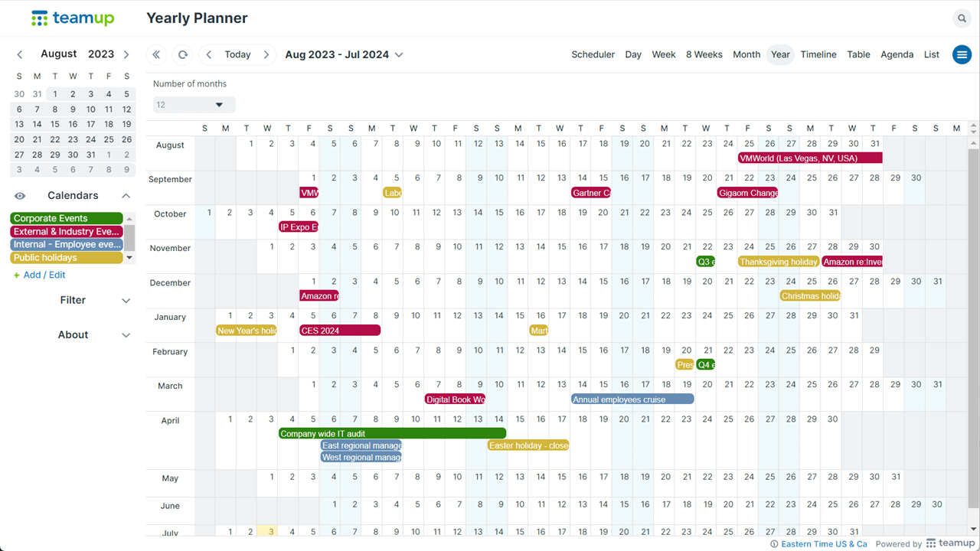
Task: Switch to Month view
Action: (x=746, y=54)
